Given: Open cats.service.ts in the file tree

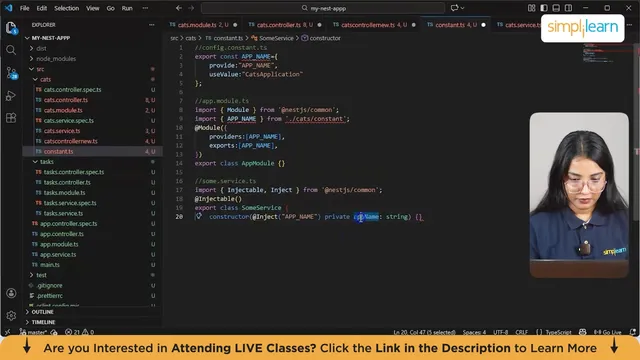Looking at the screenshot, I should pyautogui.click(x=62, y=131).
